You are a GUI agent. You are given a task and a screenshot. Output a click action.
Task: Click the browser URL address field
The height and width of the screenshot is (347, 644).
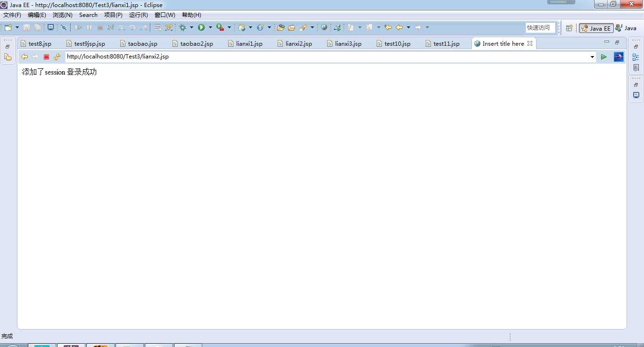pos(327,57)
